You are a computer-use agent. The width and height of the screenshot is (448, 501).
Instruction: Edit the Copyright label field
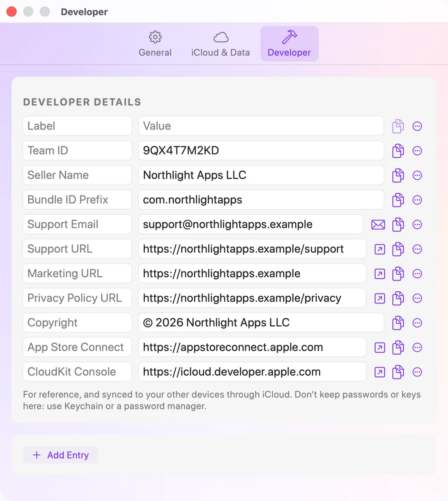(x=77, y=323)
